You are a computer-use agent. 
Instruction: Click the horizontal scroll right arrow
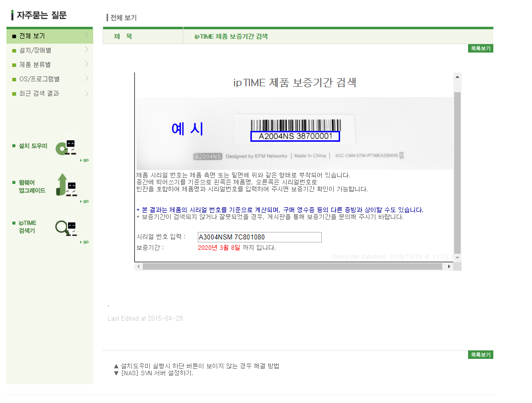[449, 267]
